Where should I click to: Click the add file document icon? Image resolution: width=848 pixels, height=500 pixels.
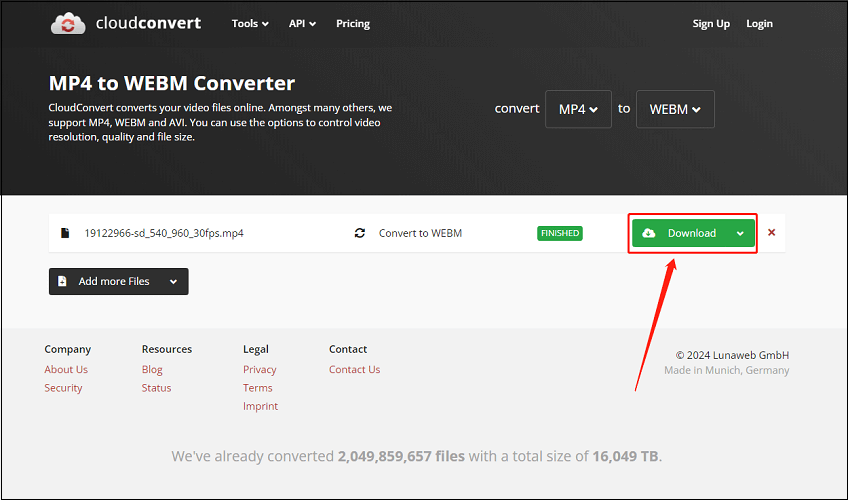[x=62, y=281]
